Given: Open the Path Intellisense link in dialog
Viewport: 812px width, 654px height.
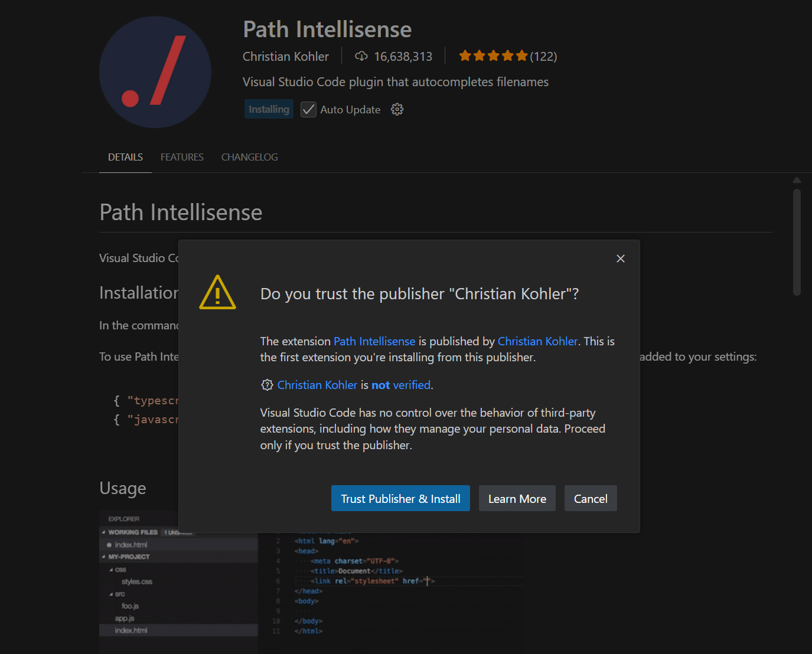Looking at the screenshot, I should (x=374, y=341).
